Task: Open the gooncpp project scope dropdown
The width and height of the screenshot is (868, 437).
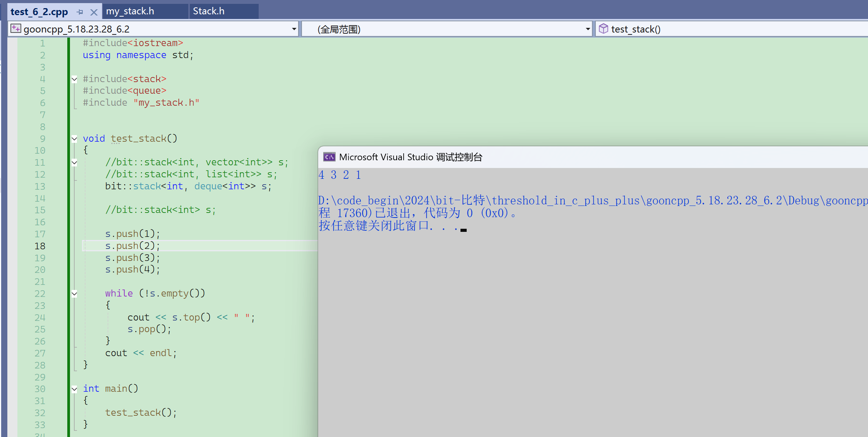Action: [294, 29]
